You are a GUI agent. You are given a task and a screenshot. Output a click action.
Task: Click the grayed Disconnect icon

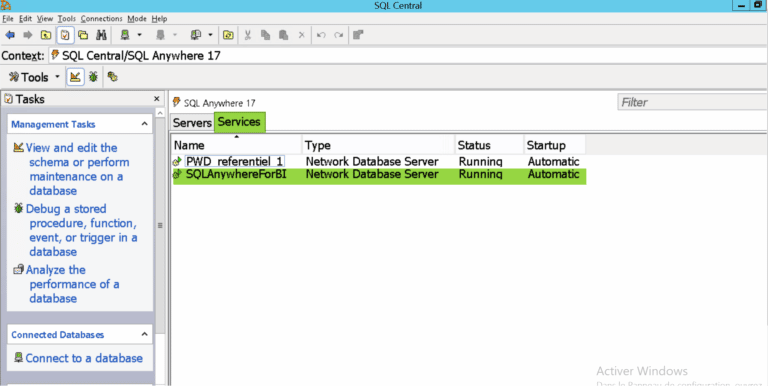click(x=160, y=35)
